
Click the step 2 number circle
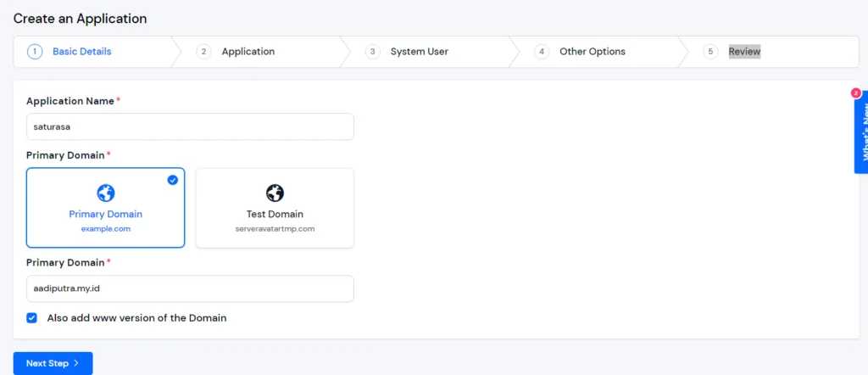203,52
